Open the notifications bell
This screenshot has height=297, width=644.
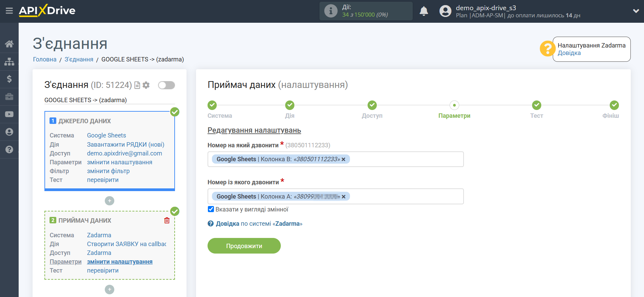pos(424,11)
